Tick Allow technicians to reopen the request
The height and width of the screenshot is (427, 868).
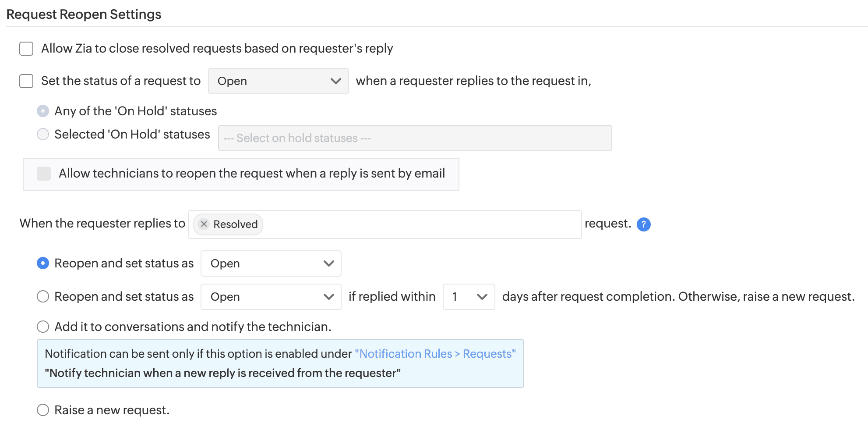tap(44, 174)
